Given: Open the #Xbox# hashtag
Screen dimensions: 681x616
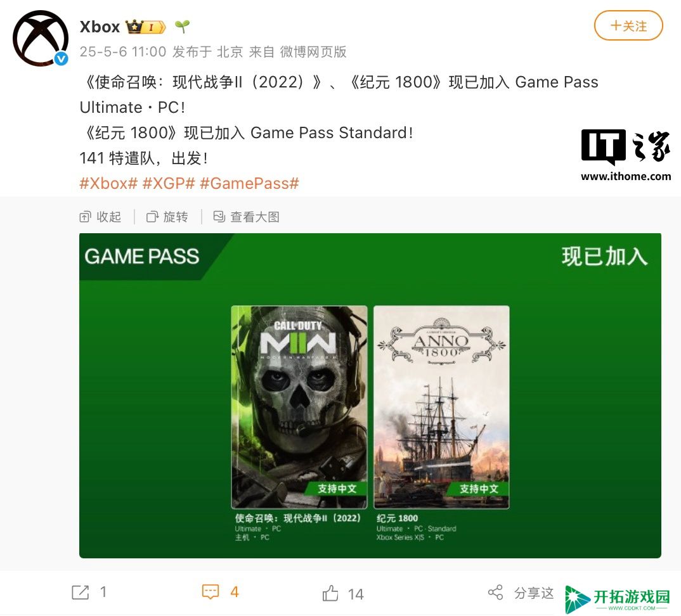Looking at the screenshot, I should click(x=108, y=183).
